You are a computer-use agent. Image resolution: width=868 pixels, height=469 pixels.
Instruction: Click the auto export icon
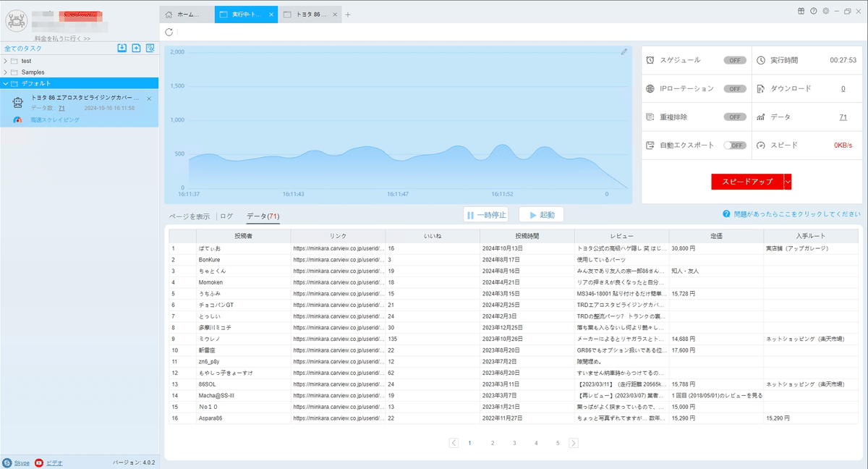click(x=651, y=145)
